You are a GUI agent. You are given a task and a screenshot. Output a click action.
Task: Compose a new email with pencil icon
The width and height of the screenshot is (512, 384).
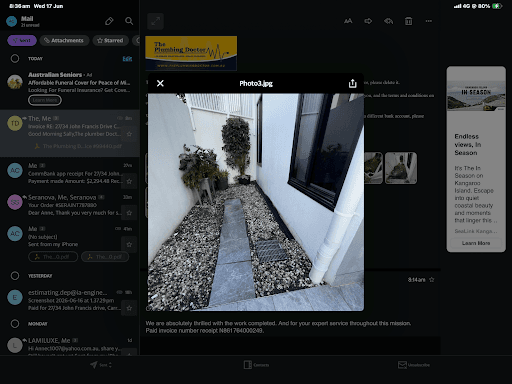tap(109, 21)
